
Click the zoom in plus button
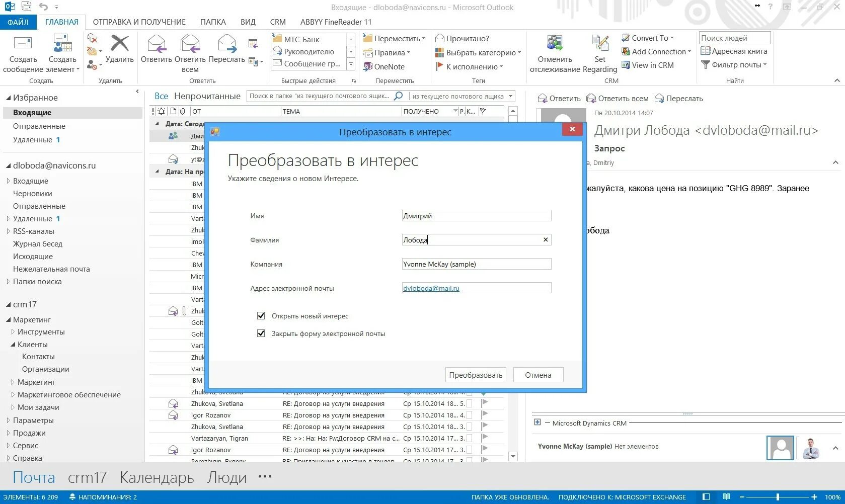814,497
